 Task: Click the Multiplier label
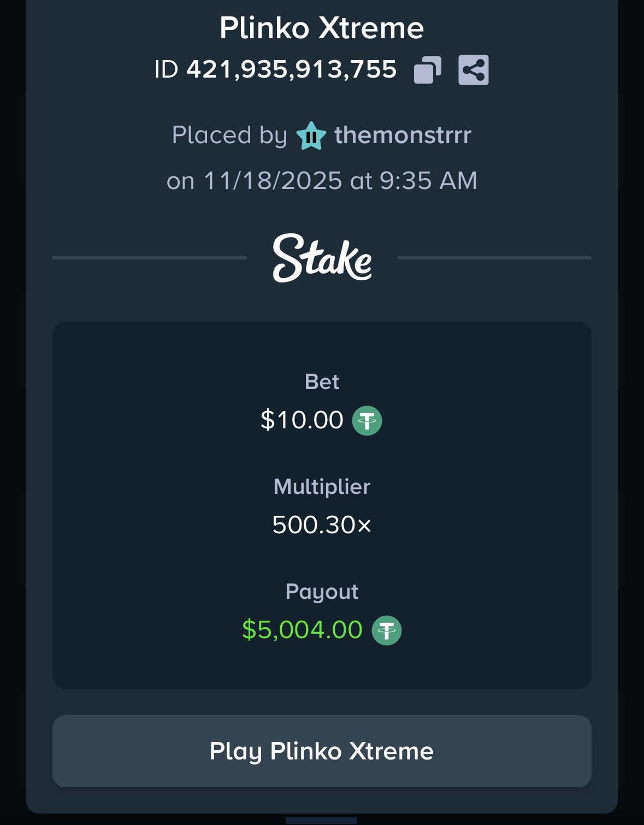(x=322, y=486)
